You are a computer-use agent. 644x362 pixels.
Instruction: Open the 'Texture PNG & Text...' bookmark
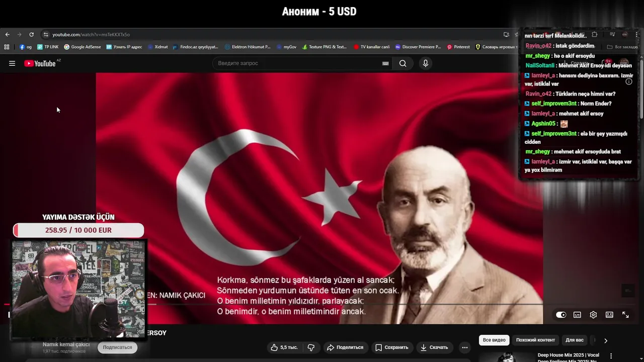[325, 47]
